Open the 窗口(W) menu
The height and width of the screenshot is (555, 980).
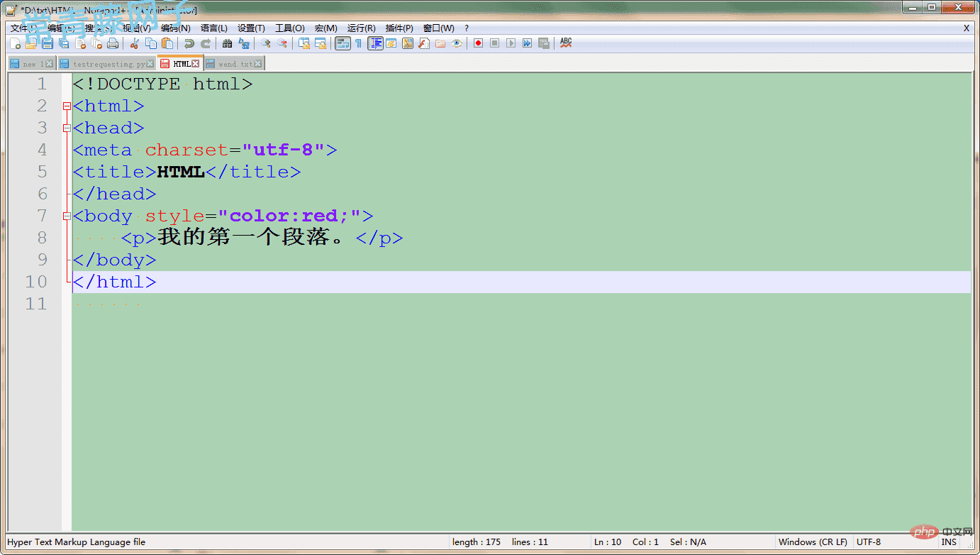[438, 28]
